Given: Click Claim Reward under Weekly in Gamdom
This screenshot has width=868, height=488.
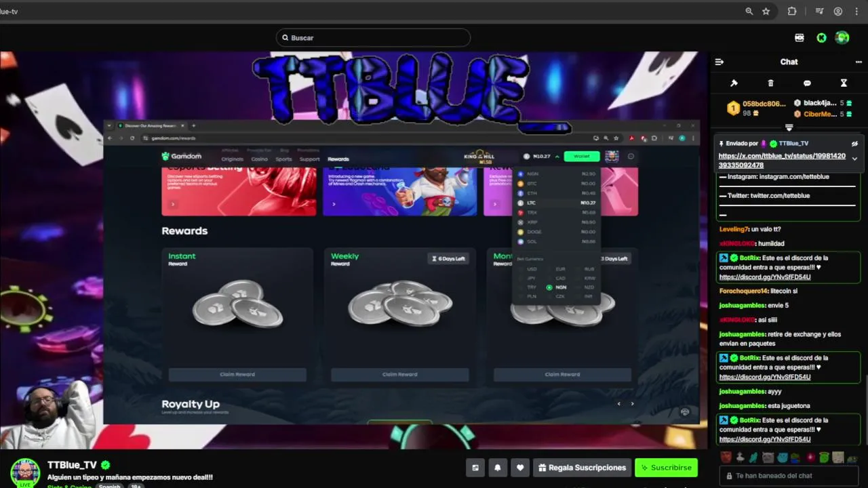Looking at the screenshot, I should 399,374.
